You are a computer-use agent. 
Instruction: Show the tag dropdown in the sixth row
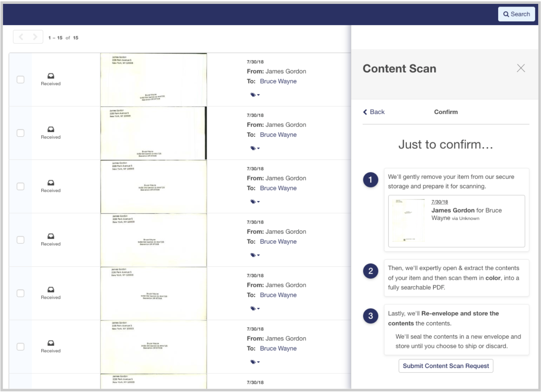[x=255, y=362]
